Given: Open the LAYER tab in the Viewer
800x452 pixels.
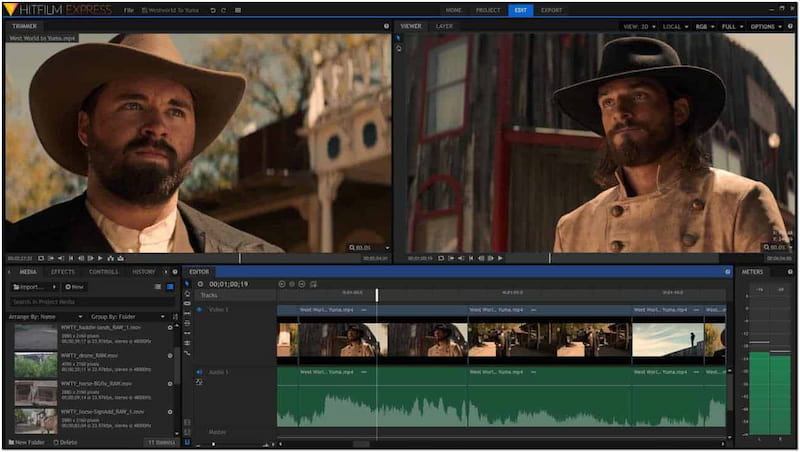Looking at the screenshot, I should (444, 26).
